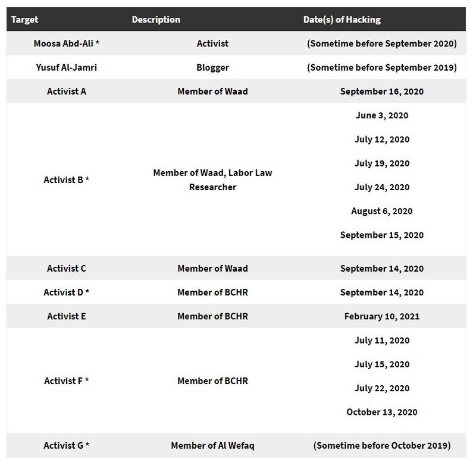Click the Activist B target cell
This screenshot has height=466, width=476.
click(67, 179)
